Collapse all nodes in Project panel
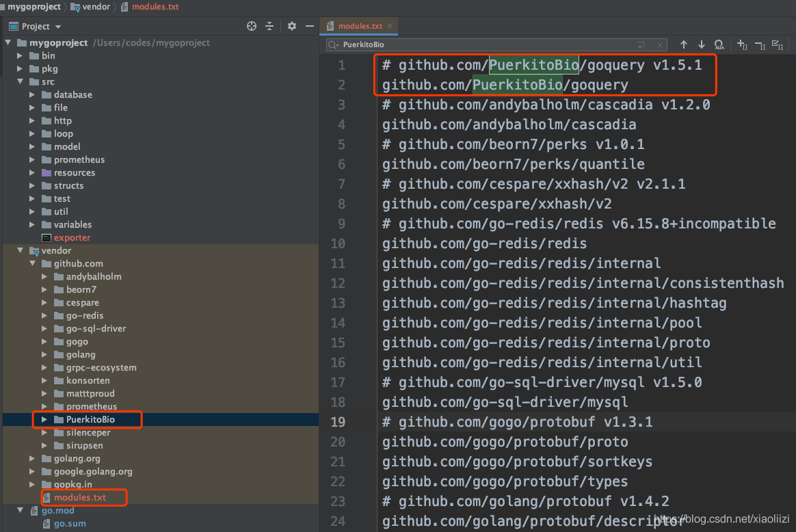Image resolution: width=796 pixels, height=532 pixels. 269,26
